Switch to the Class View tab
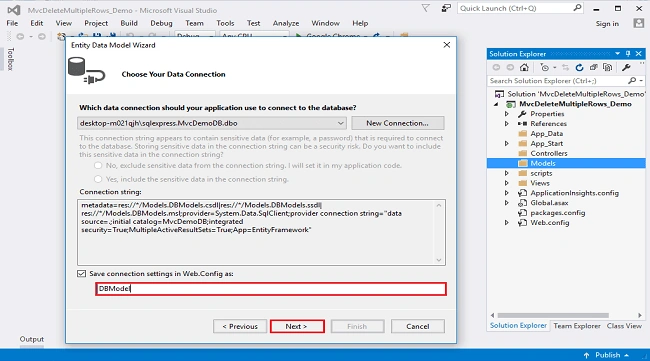Image resolution: width=650 pixels, height=361 pixels. [624, 326]
